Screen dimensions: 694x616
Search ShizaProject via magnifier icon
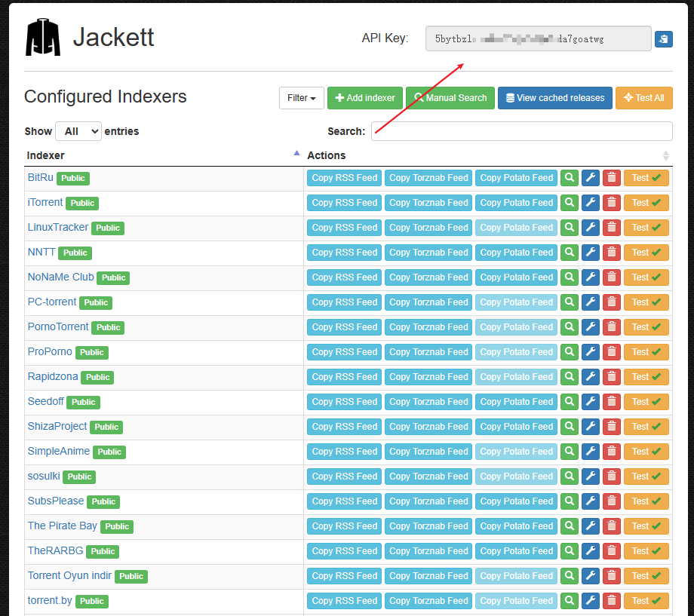(570, 427)
